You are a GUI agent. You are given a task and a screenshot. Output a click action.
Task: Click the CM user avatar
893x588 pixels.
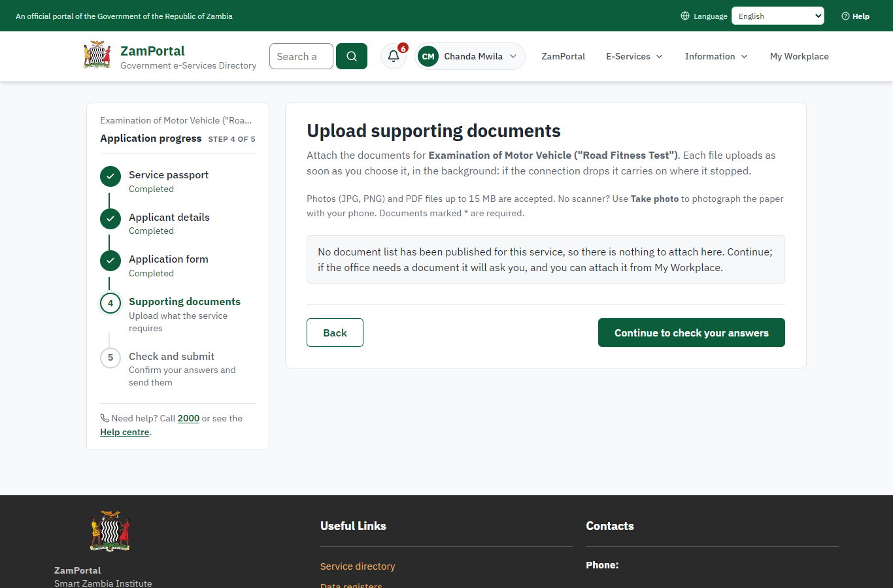pyautogui.click(x=428, y=56)
